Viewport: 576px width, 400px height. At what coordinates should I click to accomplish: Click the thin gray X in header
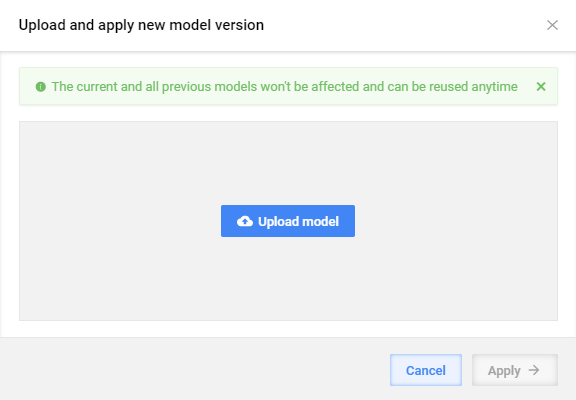[x=552, y=25]
